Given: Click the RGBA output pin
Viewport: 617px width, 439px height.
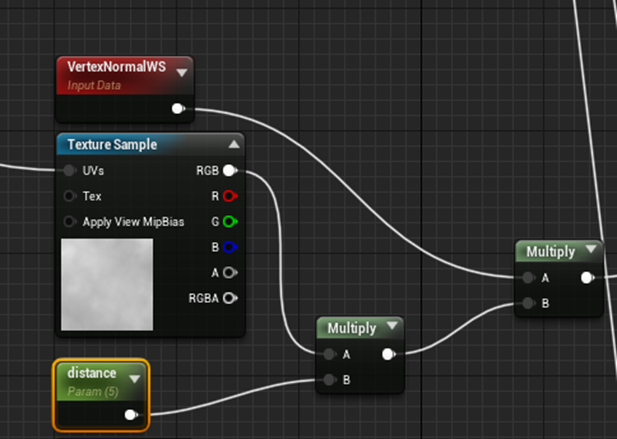Looking at the screenshot, I should pos(230,298).
